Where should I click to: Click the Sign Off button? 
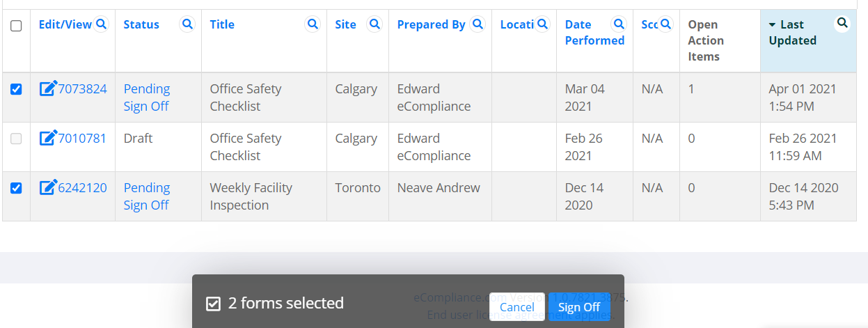tap(579, 307)
